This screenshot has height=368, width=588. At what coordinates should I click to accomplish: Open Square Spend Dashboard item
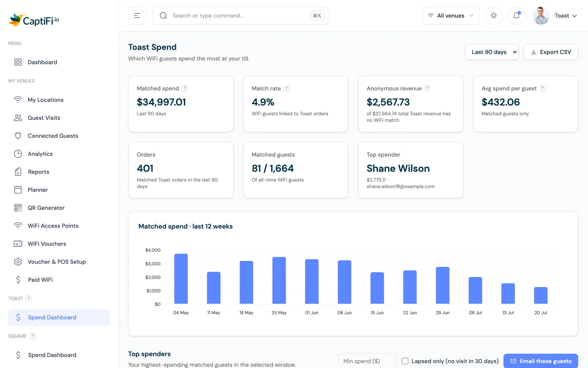pos(59,355)
